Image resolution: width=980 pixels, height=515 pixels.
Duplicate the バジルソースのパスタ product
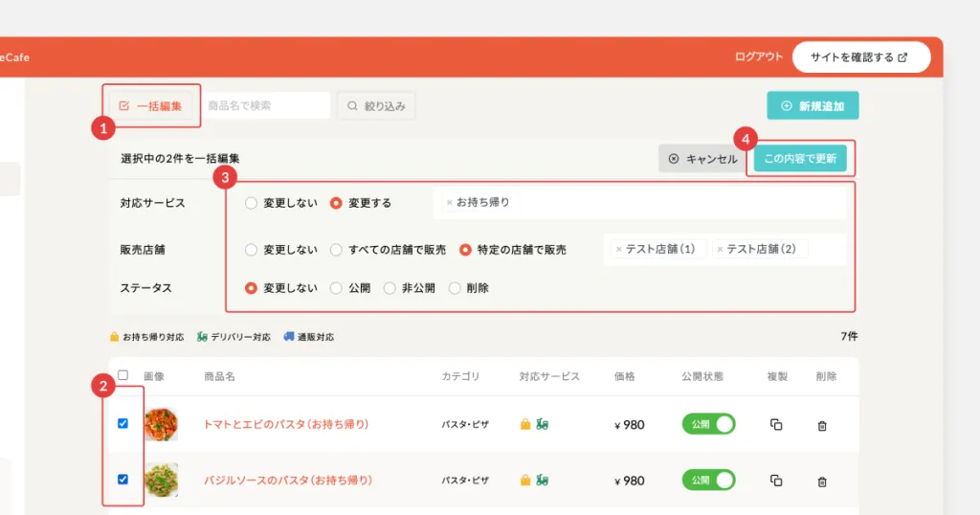(x=776, y=480)
